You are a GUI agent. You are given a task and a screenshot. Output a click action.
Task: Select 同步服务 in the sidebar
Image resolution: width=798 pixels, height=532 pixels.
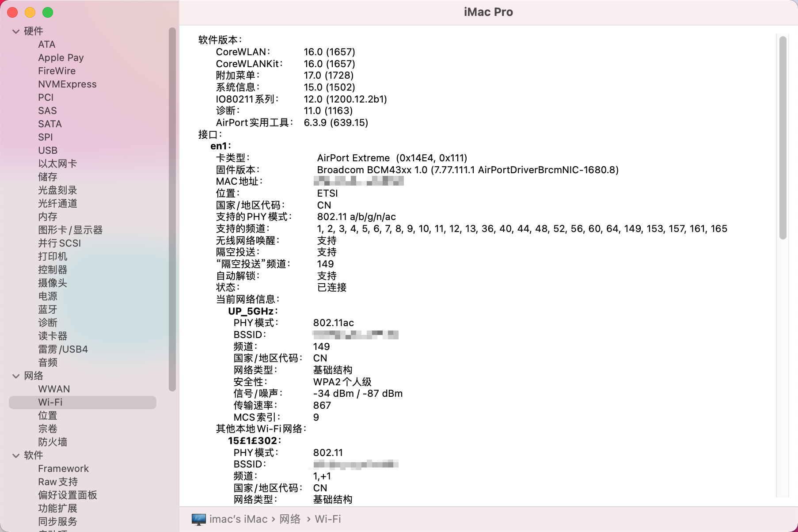click(x=57, y=522)
